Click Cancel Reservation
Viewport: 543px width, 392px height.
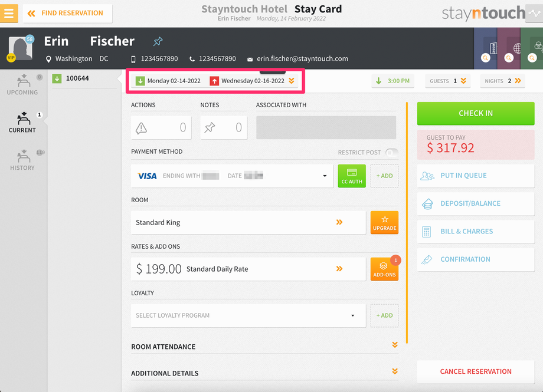(476, 371)
